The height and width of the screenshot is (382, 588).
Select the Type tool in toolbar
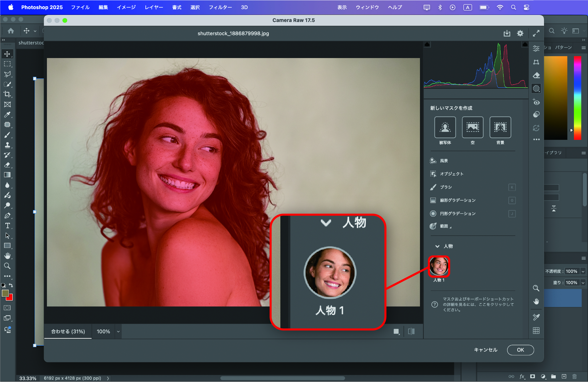click(7, 225)
